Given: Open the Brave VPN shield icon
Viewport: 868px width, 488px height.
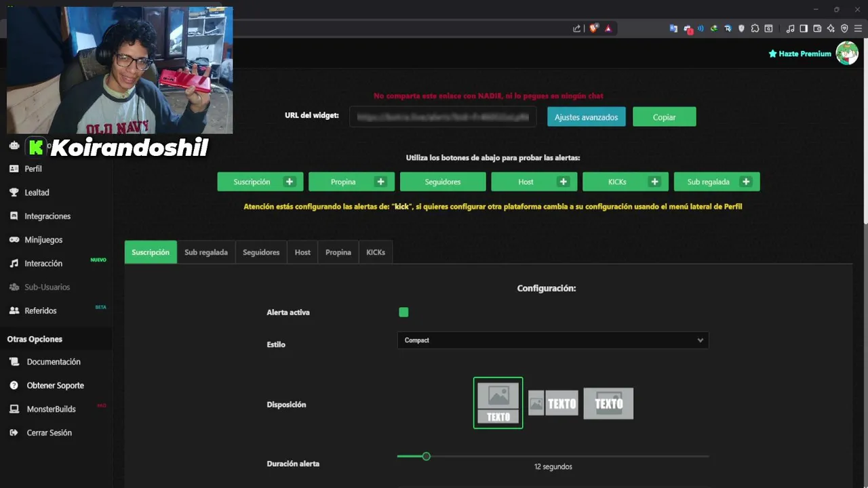Looking at the screenshot, I should [x=844, y=28].
